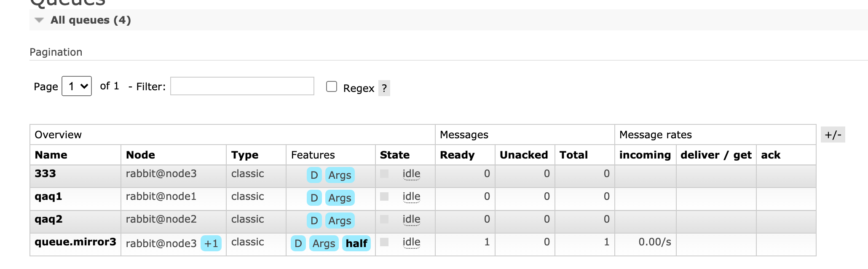868x269 pixels.
Task: Open the Page number dropdown
Action: (x=77, y=86)
